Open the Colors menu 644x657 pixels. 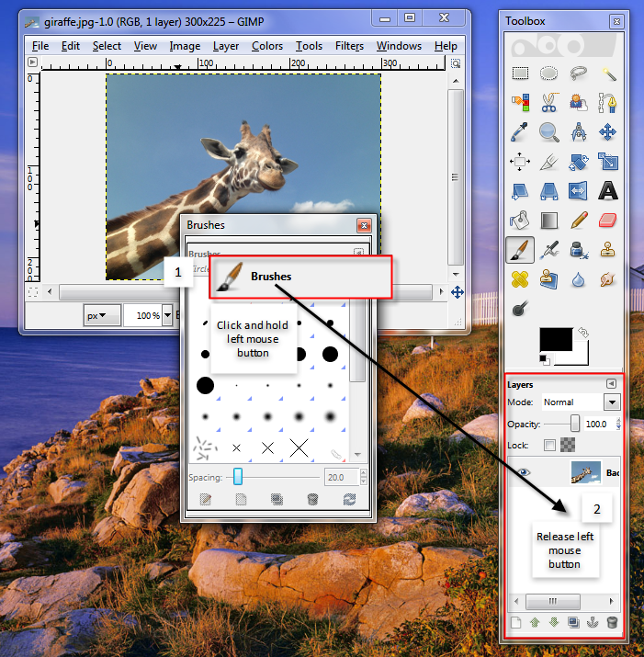click(x=267, y=46)
